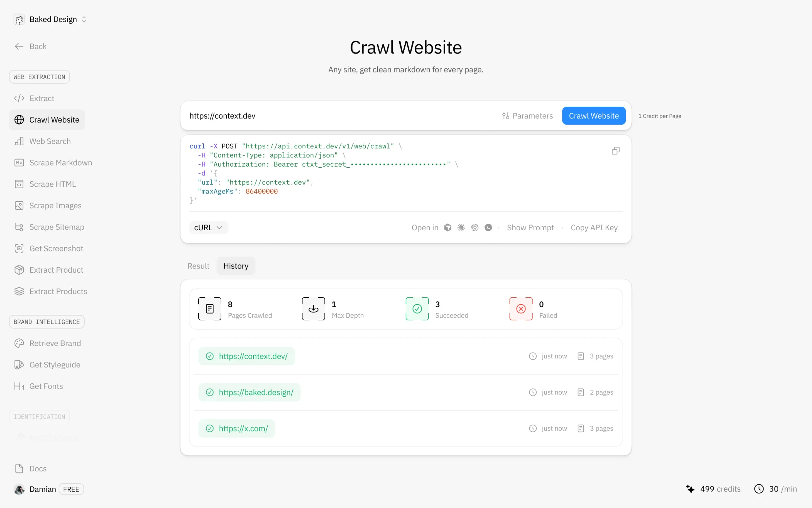Click the Max Depth download icon
The height and width of the screenshot is (508, 812).
(313, 309)
